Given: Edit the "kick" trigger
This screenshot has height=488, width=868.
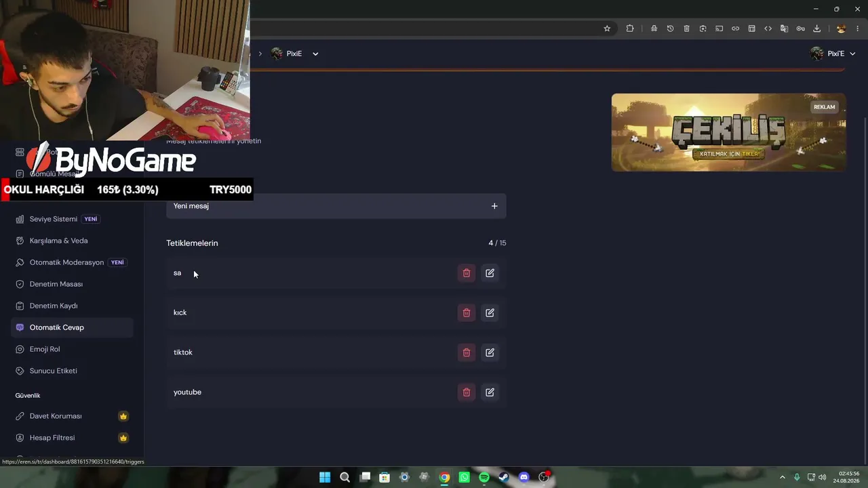Looking at the screenshot, I should [490, 312].
